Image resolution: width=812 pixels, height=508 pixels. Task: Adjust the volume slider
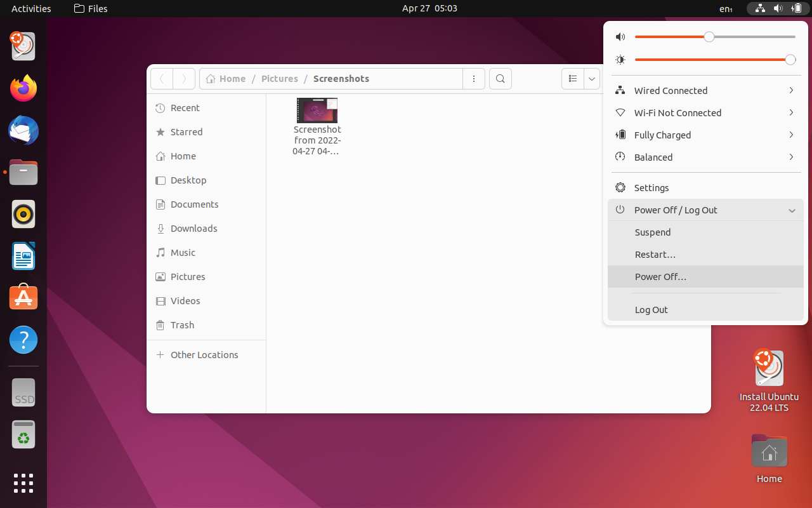pyautogui.click(x=715, y=37)
